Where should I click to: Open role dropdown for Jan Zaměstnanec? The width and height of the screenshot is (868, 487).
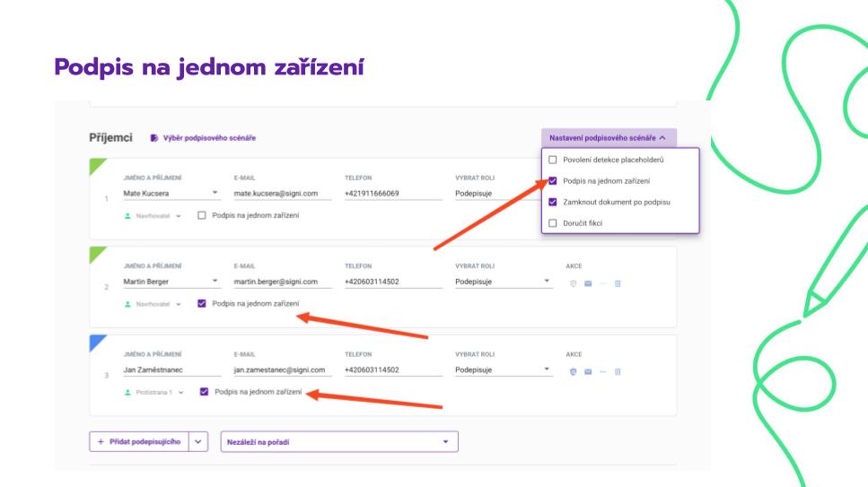547,370
